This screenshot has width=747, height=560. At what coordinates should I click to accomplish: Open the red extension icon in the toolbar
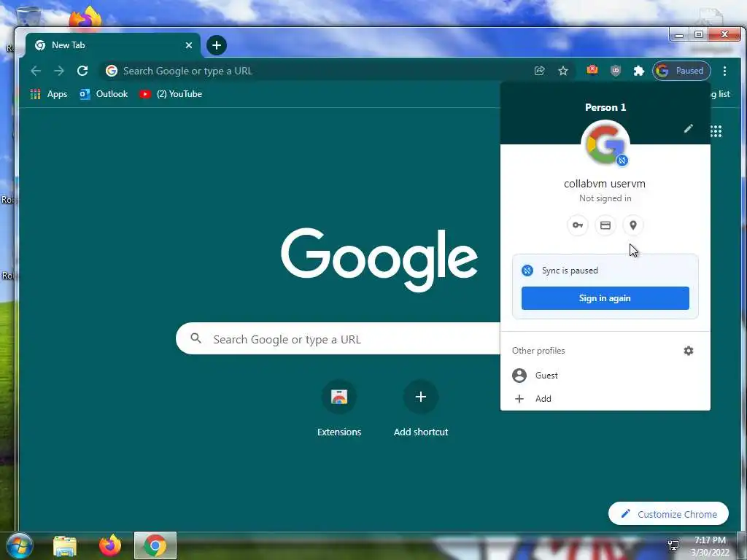click(592, 71)
